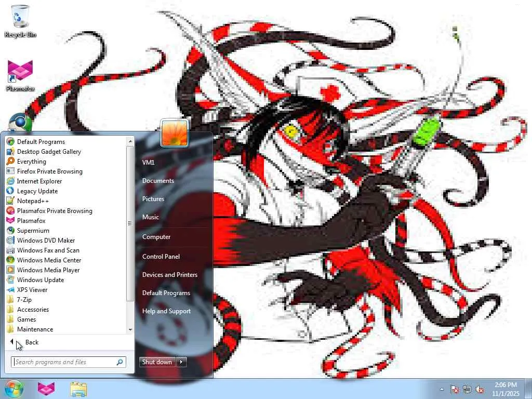
Task: Click the Show desktop button
Action: [528, 389]
